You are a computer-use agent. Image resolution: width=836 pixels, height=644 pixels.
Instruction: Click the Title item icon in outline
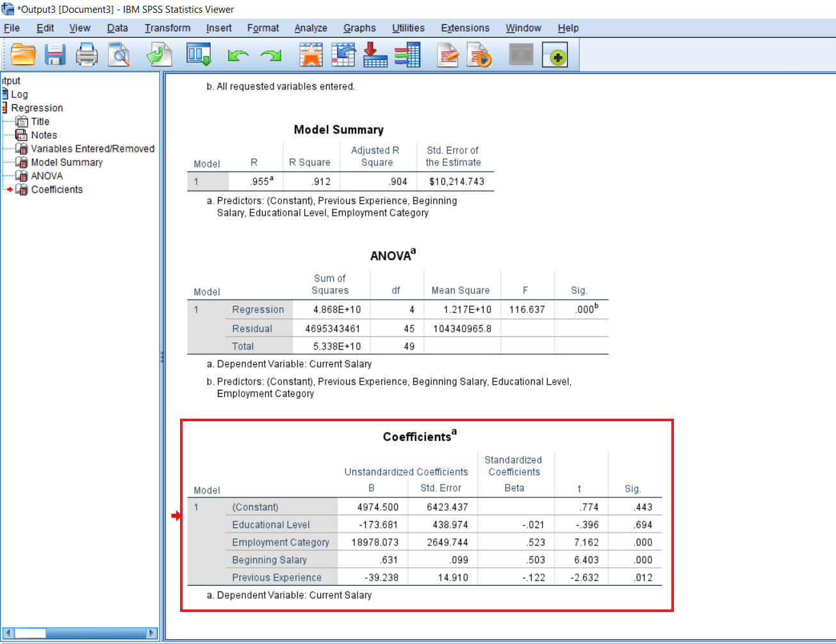[x=21, y=122]
